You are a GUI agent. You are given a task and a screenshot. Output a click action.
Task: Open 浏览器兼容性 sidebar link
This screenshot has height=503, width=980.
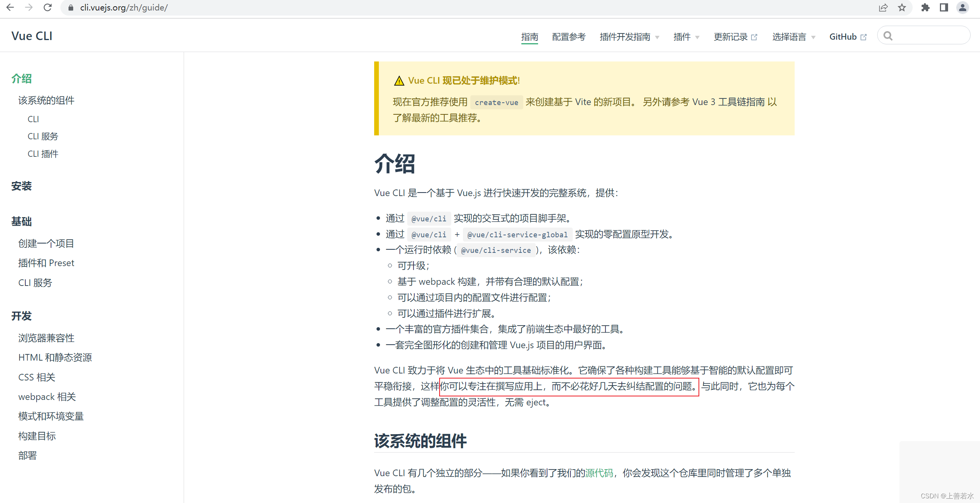46,338
